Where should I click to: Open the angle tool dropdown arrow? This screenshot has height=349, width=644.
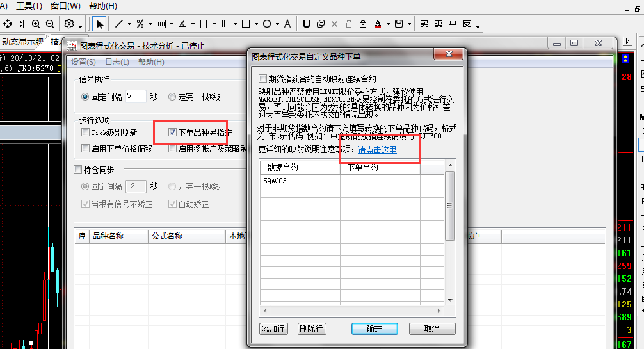pos(193,24)
